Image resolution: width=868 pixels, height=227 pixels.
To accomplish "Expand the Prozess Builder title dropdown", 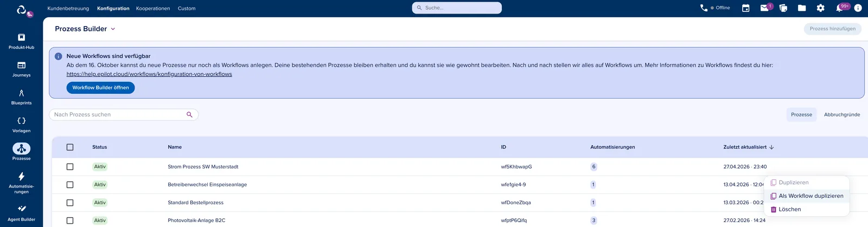I will click(113, 29).
